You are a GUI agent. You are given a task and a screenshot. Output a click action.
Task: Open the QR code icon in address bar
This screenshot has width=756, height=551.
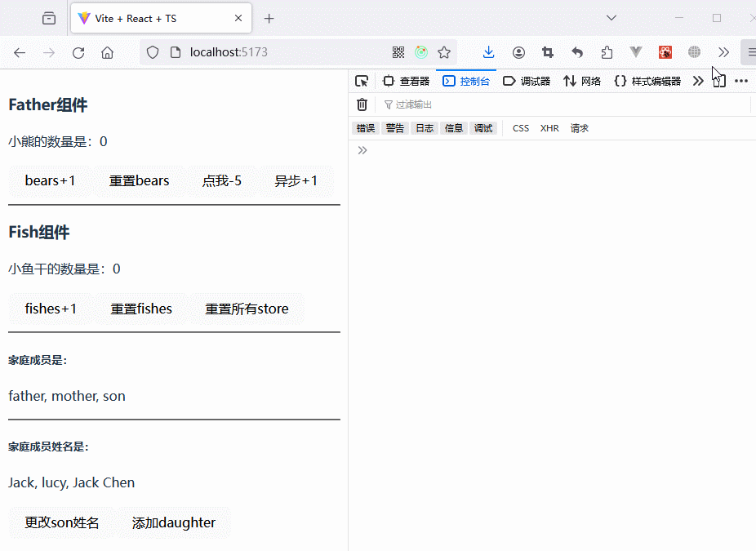coord(398,52)
